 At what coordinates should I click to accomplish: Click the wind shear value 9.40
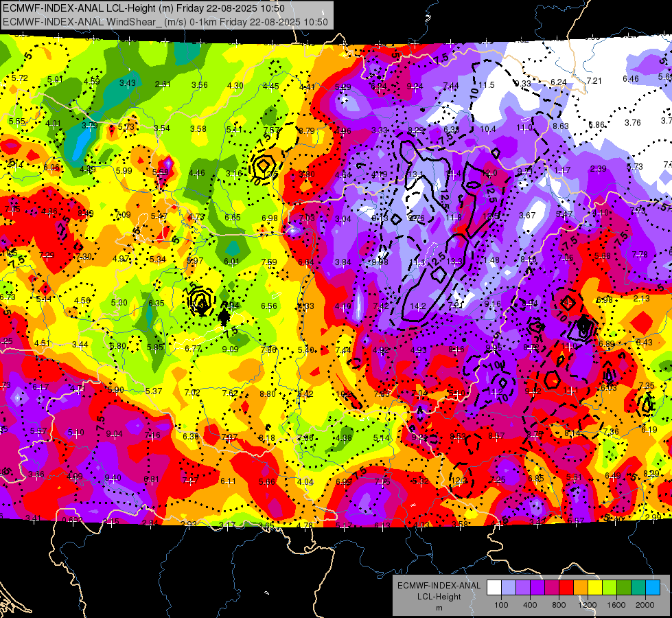click(x=113, y=478)
